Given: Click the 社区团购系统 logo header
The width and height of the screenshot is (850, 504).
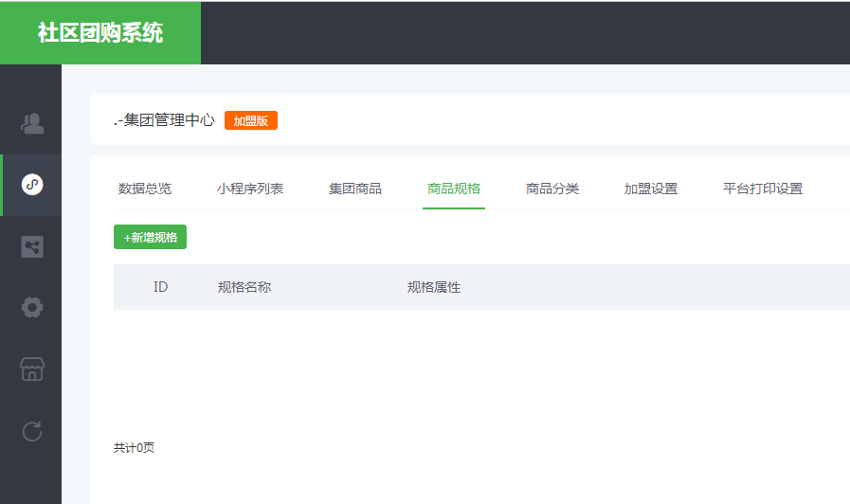Looking at the screenshot, I should (x=100, y=32).
